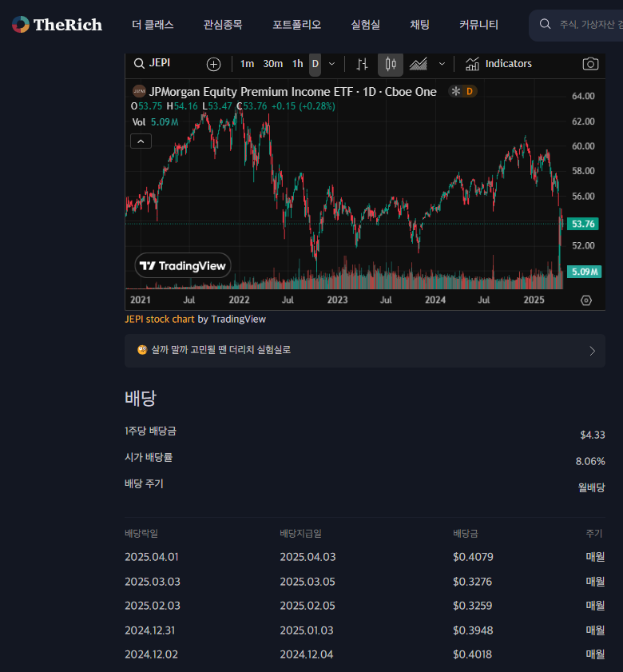Viewport: 623px width, 672px height.
Task: Click ex-dividend date 2025.02.03
Action: pos(153,606)
